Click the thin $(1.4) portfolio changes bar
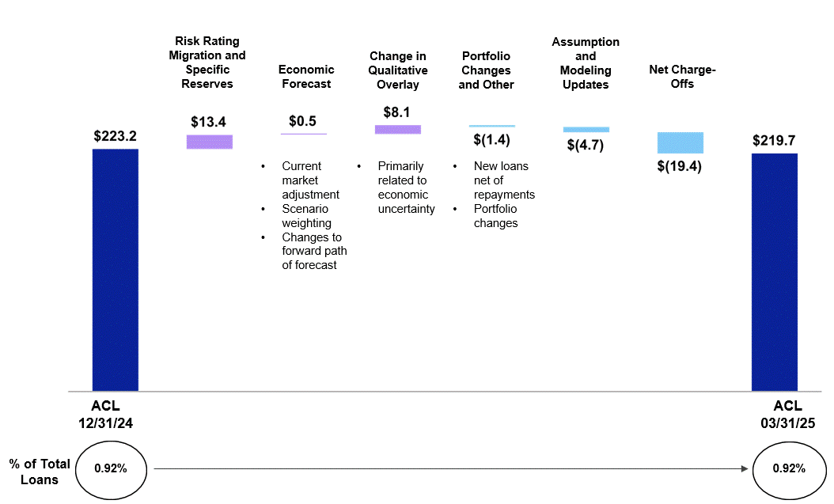Image resolution: width=834 pixels, height=504 pixels. [491, 126]
